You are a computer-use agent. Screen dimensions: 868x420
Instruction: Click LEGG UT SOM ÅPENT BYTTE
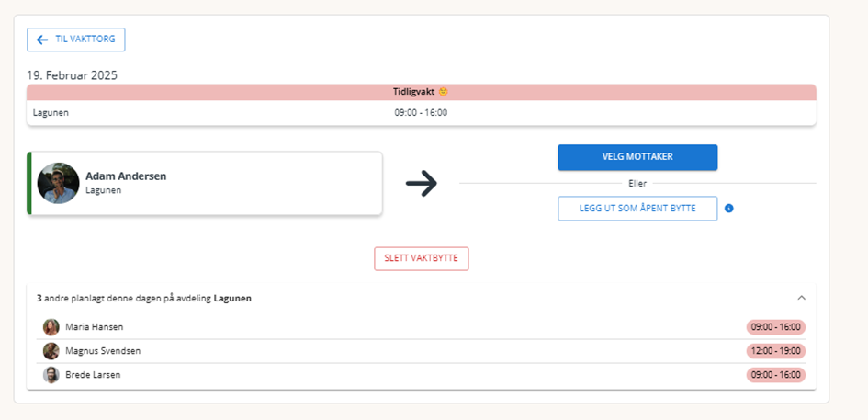point(637,209)
